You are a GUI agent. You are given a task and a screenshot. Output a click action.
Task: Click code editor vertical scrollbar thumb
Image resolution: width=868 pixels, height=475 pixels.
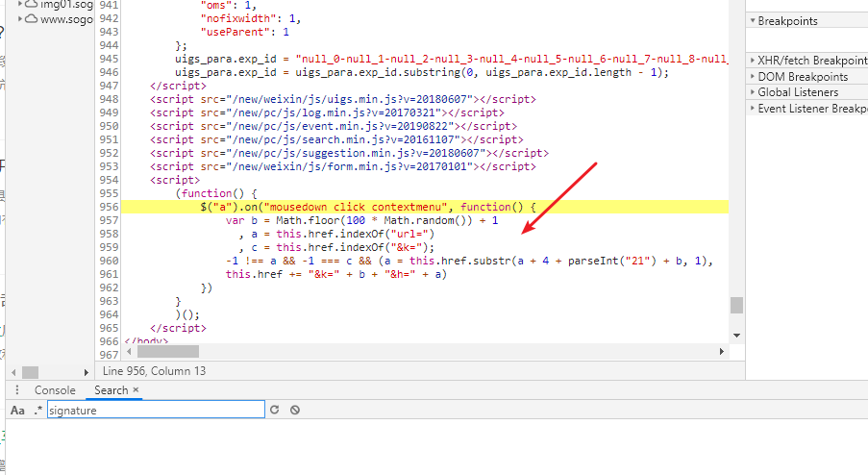click(x=736, y=305)
